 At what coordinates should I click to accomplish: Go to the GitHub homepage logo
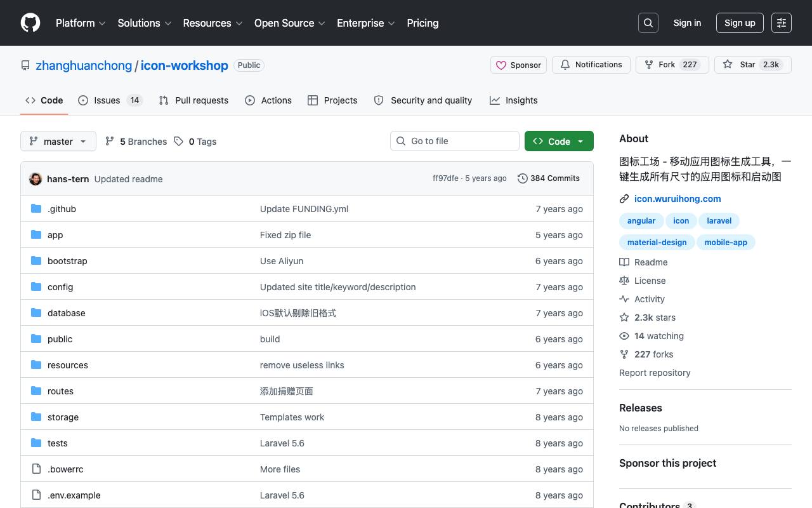(x=30, y=23)
